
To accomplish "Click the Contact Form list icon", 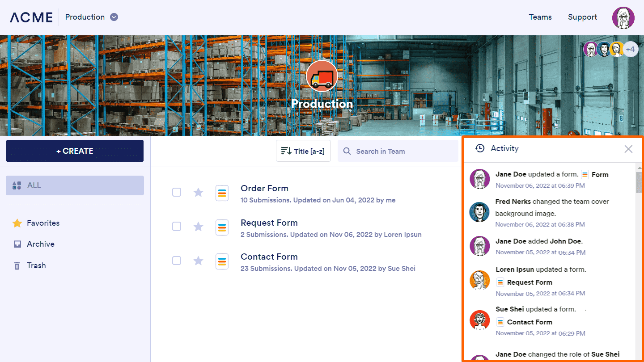I will click(222, 261).
